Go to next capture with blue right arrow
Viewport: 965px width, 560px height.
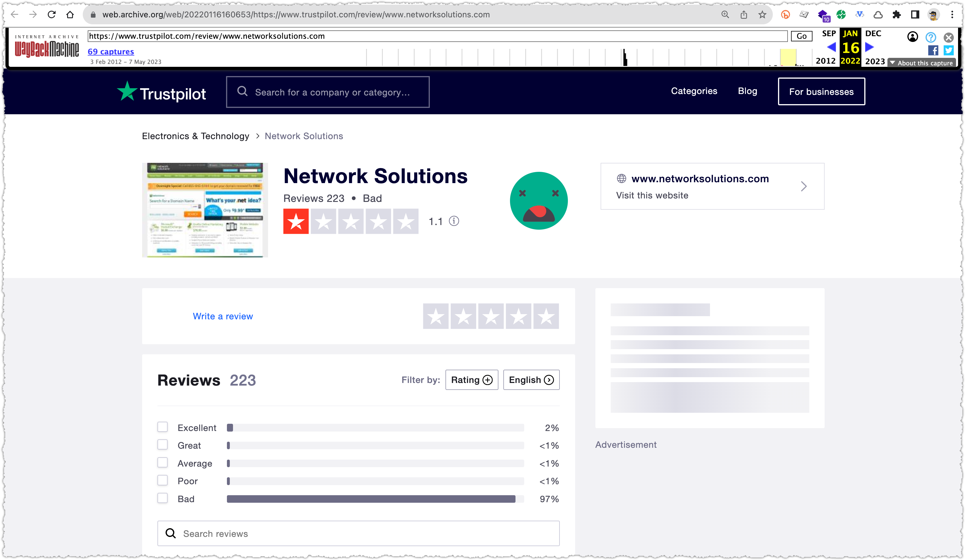(x=870, y=47)
